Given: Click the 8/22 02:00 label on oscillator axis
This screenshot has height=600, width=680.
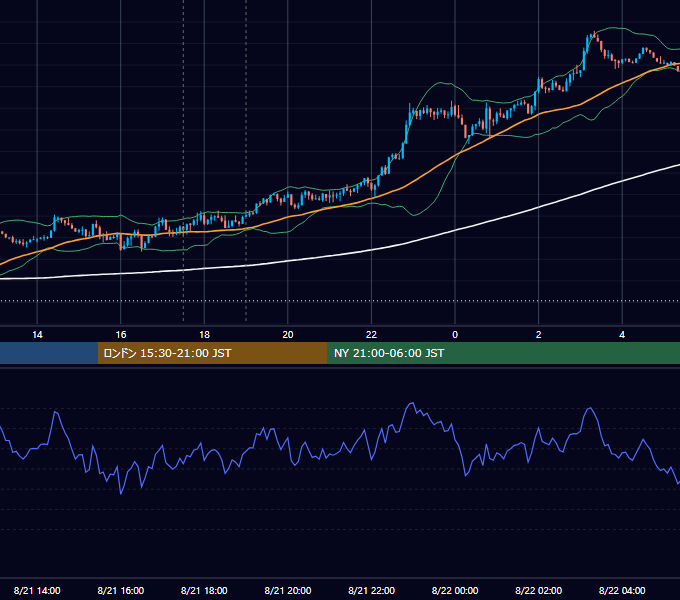Looking at the screenshot, I should 539,590.
